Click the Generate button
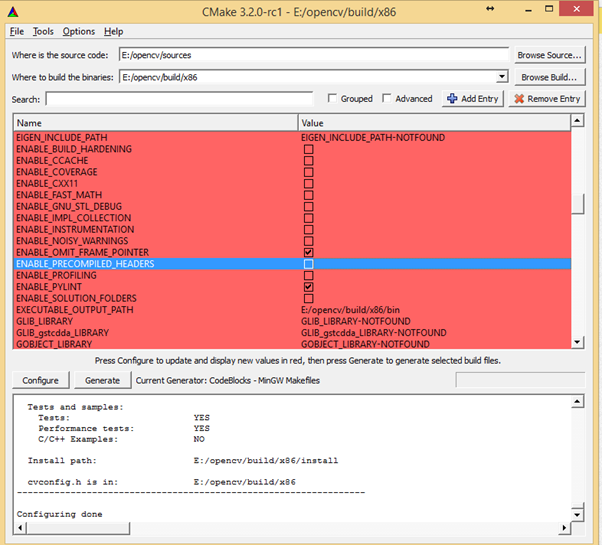This screenshot has width=602, height=545. 103,380
